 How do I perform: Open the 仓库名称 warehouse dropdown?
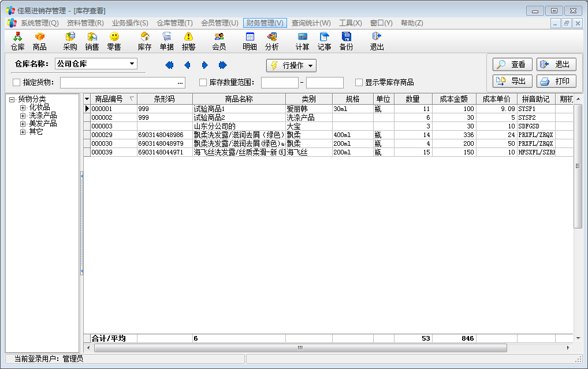coord(132,64)
